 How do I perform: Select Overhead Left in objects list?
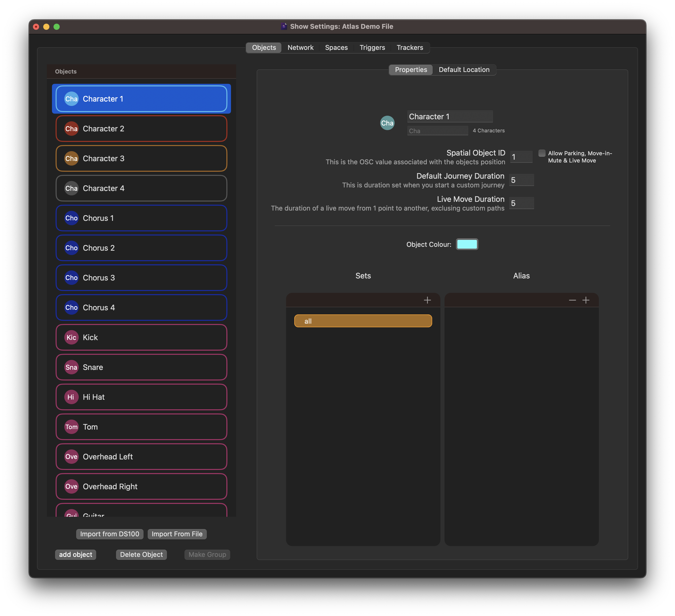(x=141, y=457)
